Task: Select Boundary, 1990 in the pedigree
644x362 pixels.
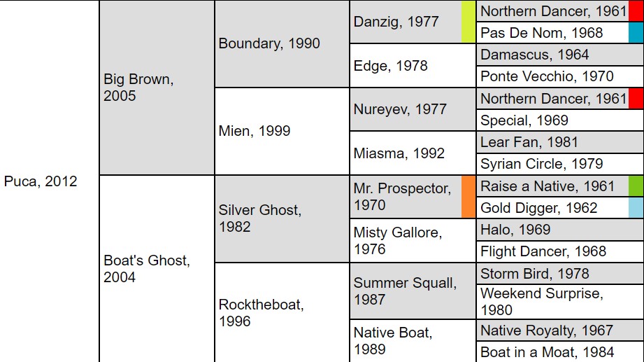Action: [282, 43]
